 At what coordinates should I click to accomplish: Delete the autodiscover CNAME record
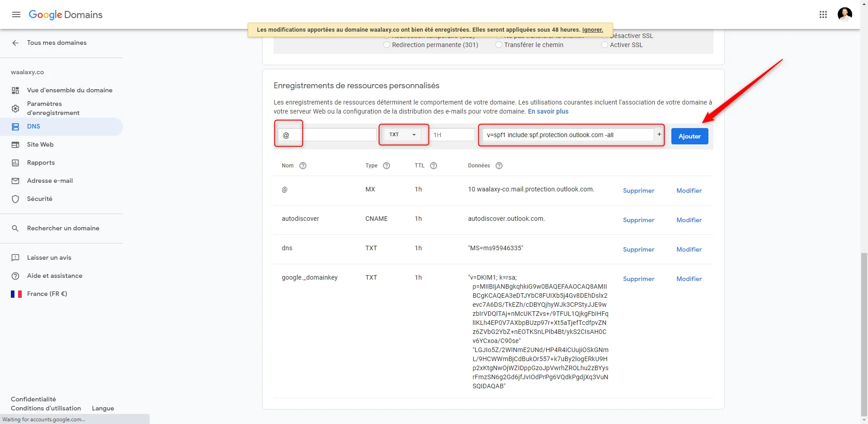point(638,220)
